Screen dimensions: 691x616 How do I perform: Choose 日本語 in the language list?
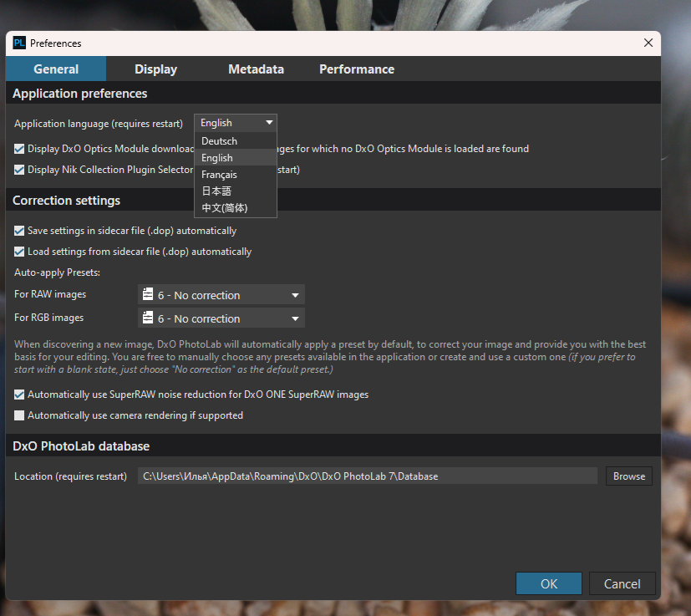(236, 191)
